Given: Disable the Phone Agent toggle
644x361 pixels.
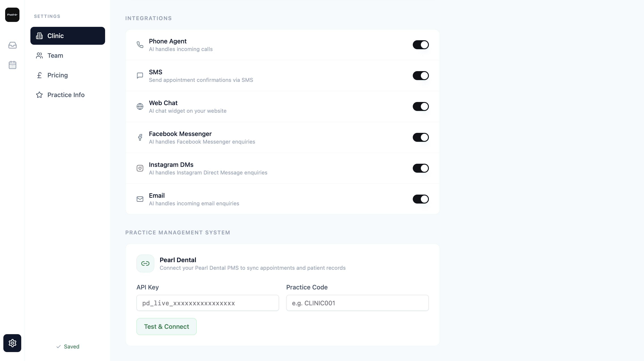Looking at the screenshot, I should [420, 45].
